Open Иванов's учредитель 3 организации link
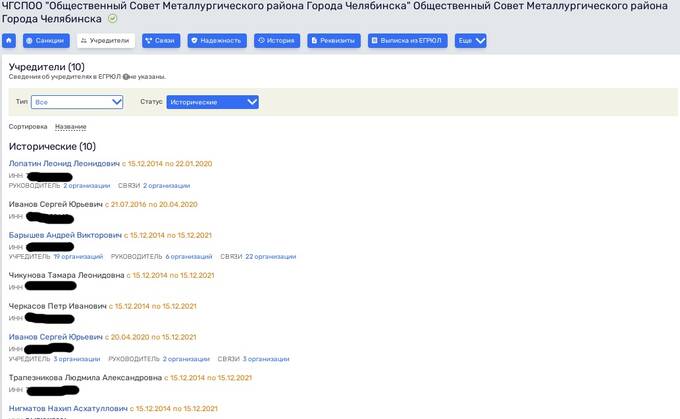 77,359
